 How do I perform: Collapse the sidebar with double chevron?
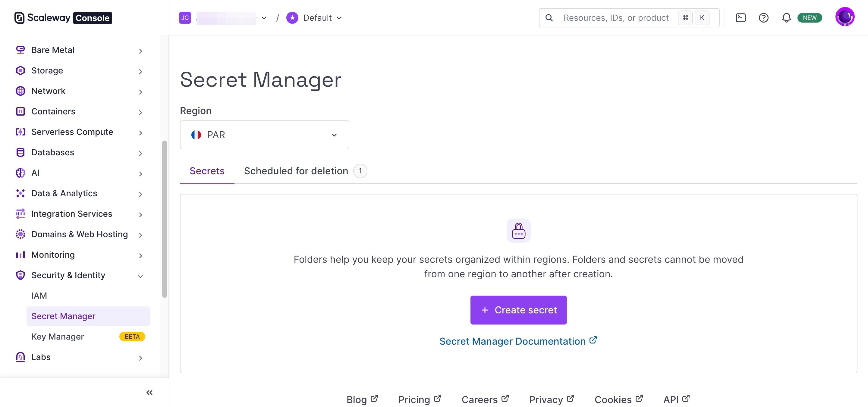tap(149, 393)
